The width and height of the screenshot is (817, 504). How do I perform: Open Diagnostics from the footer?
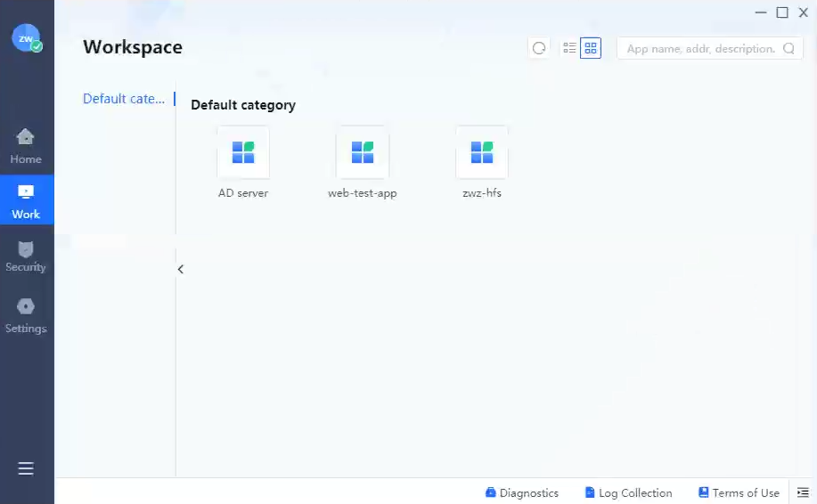coord(521,492)
